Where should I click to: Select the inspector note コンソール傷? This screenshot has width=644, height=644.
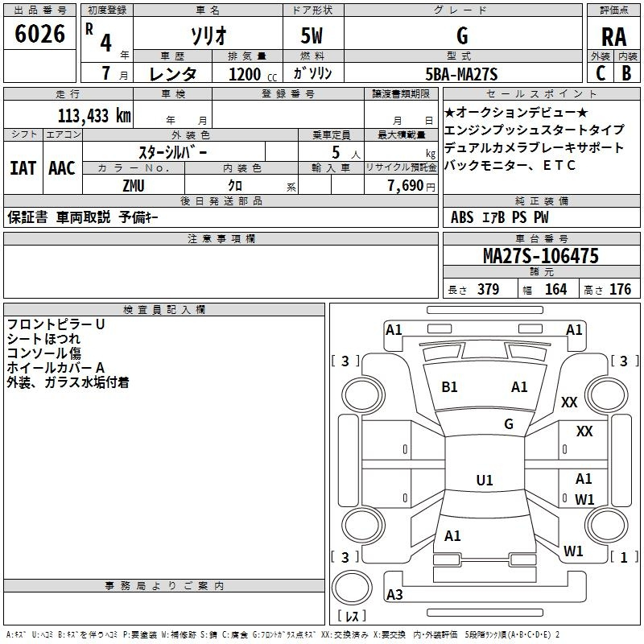point(44,353)
